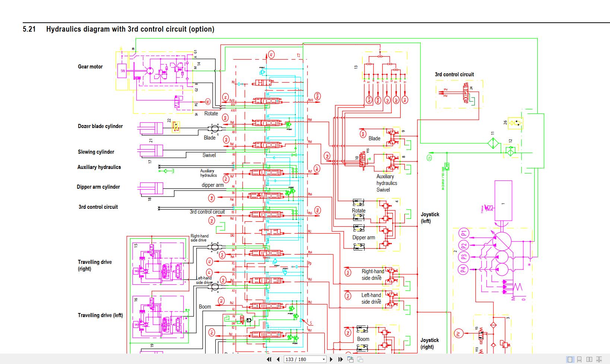Open the page number dropdown arrow
The image size is (610, 364).
[324, 359]
